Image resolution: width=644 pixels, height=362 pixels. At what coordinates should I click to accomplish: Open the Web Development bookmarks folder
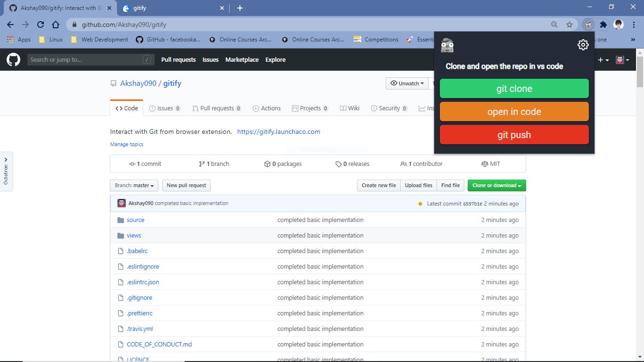pos(99,40)
